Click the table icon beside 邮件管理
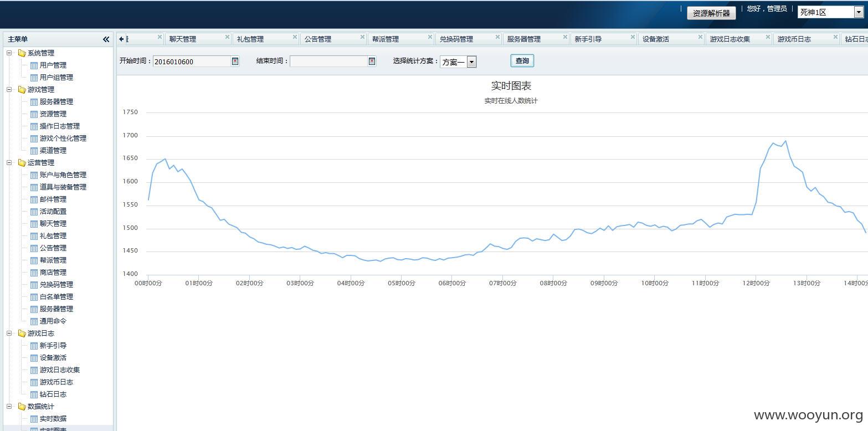868x431 pixels. coord(34,199)
